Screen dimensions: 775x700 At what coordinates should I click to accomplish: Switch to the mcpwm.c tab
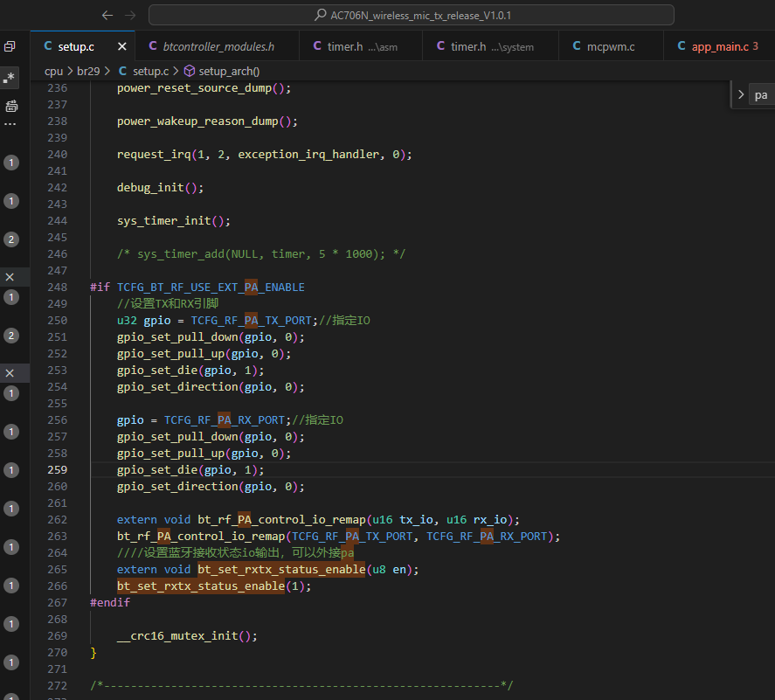tap(611, 46)
